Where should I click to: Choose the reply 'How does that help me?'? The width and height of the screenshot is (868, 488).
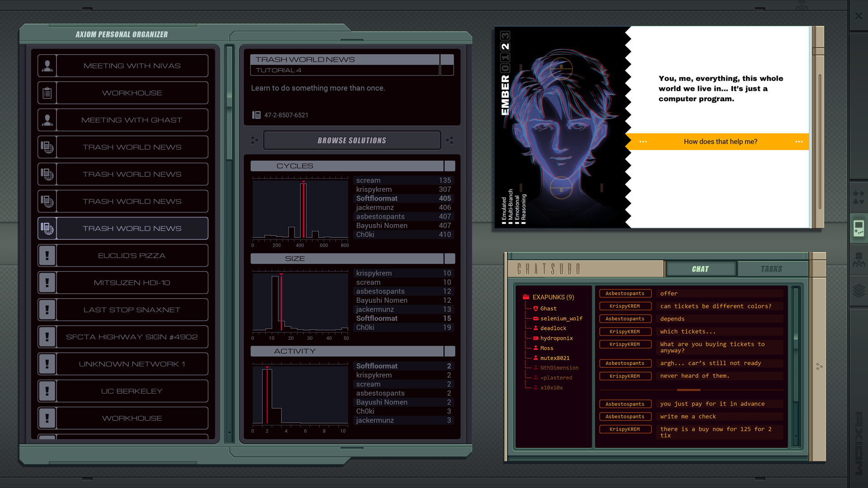coord(720,142)
